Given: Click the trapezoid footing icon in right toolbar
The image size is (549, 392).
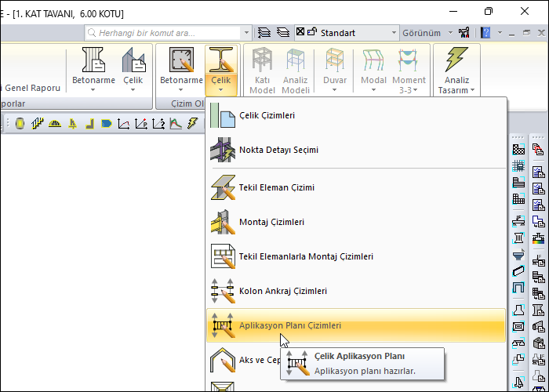Looking at the screenshot, I should point(518,310).
